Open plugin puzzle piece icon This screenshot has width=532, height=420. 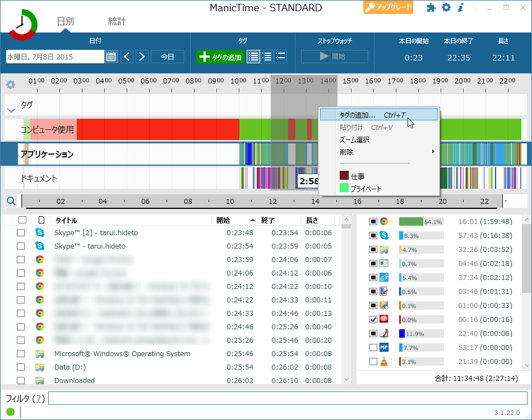point(431,7)
